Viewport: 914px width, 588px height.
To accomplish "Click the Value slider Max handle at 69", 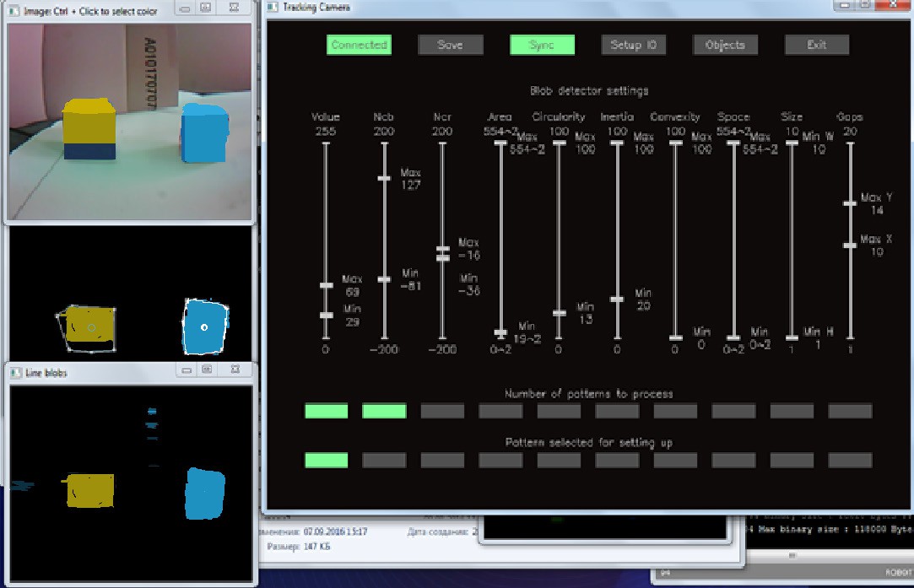I will coord(326,286).
